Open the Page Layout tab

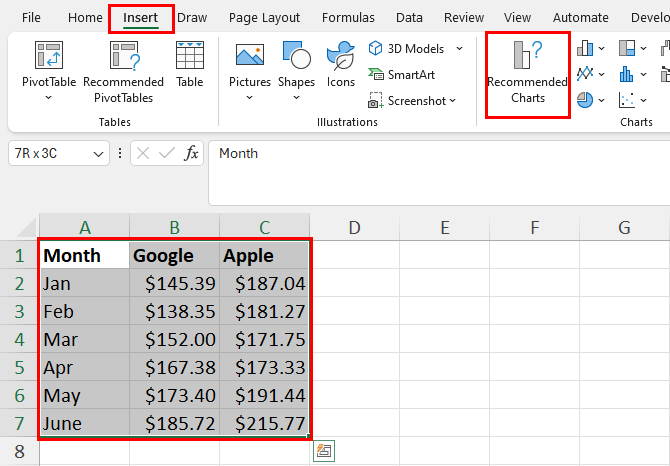coord(264,18)
